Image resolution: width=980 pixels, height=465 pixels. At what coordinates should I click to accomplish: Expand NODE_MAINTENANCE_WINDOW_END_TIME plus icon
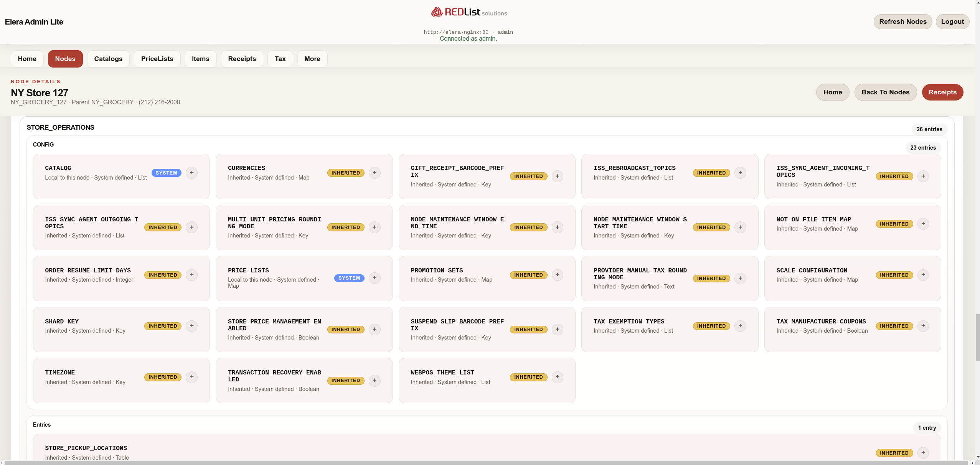(557, 227)
